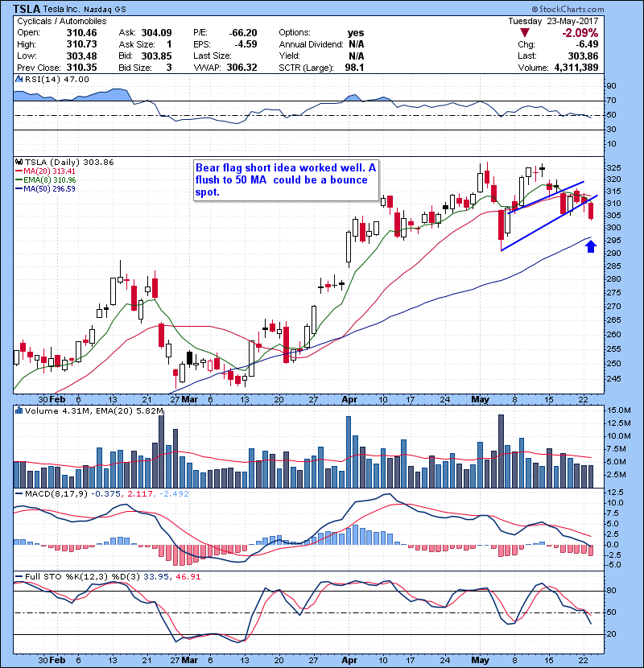The image size is (644, 668).
Task: Select the EPS value -4.59
Action: [246, 44]
